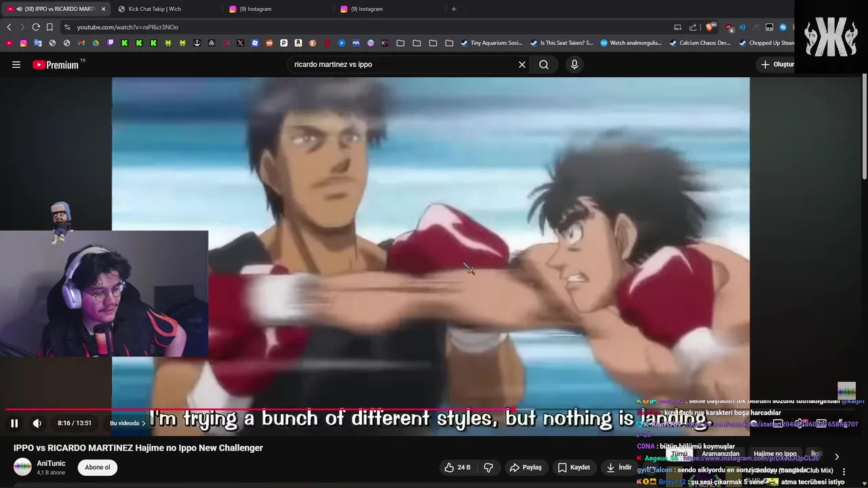Viewport: 868px width, 488px height.
Task: Show more filter chips with arrow
Action: click(837, 456)
